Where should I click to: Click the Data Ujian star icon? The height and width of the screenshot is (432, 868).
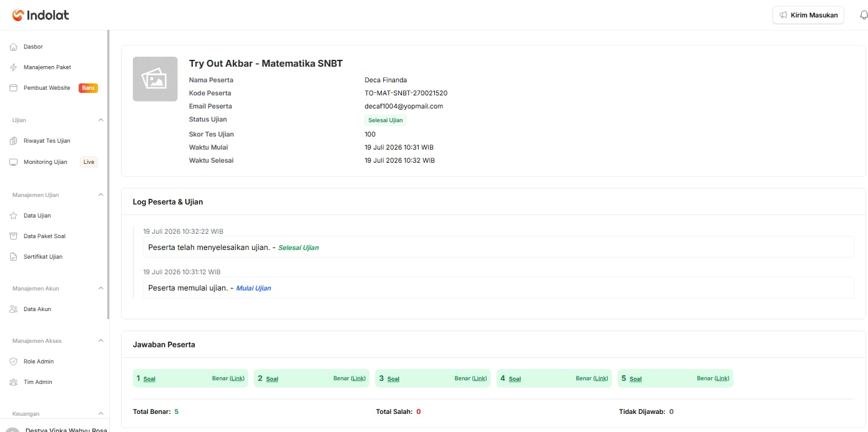13,216
